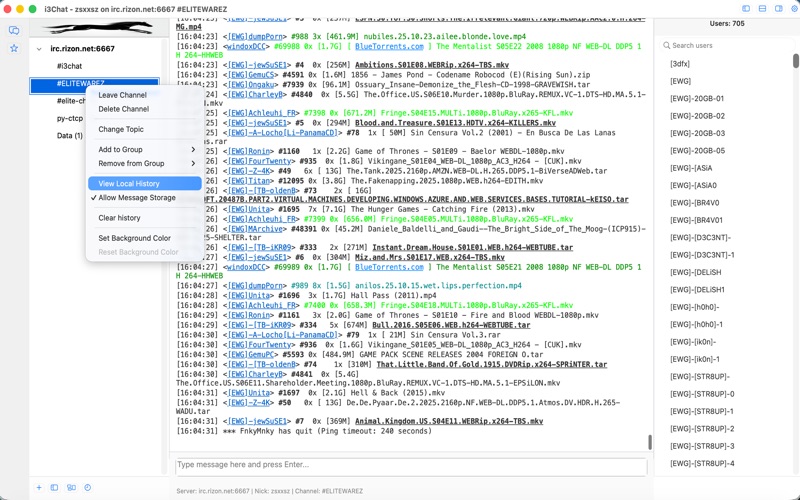This screenshot has width=800, height=500.
Task: Select user [3dfx] in user list
Action: click(680, 64)
